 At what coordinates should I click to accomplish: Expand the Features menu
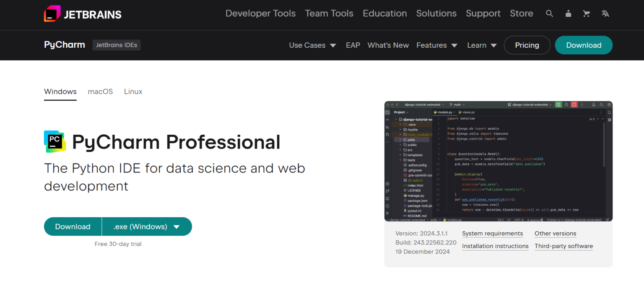pyautogui.click(x=437, y=45)
